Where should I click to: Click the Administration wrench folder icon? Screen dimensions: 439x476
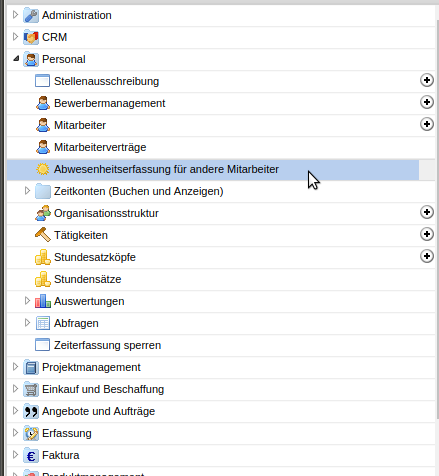(31, 15)
